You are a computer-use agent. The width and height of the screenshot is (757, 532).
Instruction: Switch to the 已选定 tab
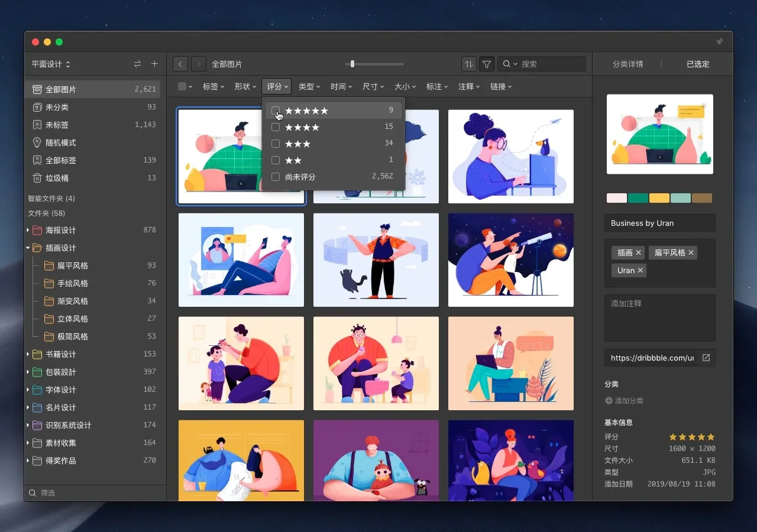698,64
